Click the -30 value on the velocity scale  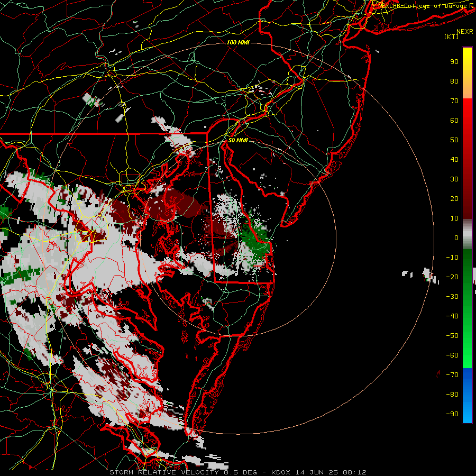[452, 297]
